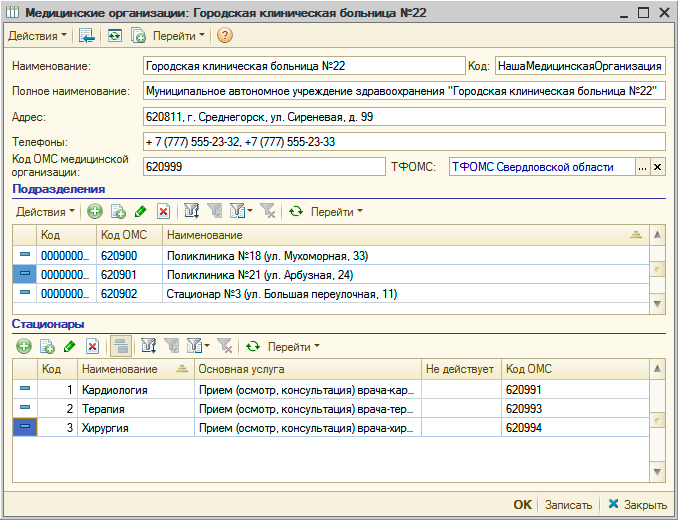
Task: Toggle hierarchical view button in Стационары toolbar
Action: click(x=121, y=346)
